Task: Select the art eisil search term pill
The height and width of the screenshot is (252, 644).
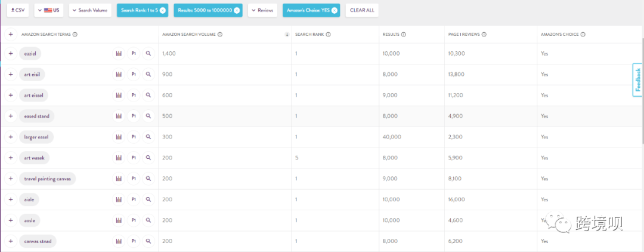Action: click(32, 75)
